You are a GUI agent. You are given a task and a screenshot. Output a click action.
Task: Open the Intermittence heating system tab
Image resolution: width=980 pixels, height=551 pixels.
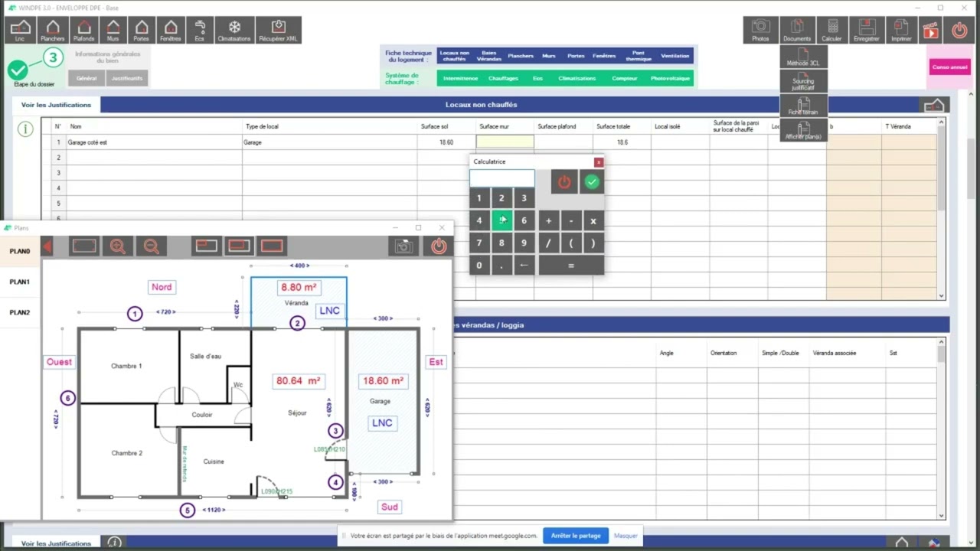(460, 78)
